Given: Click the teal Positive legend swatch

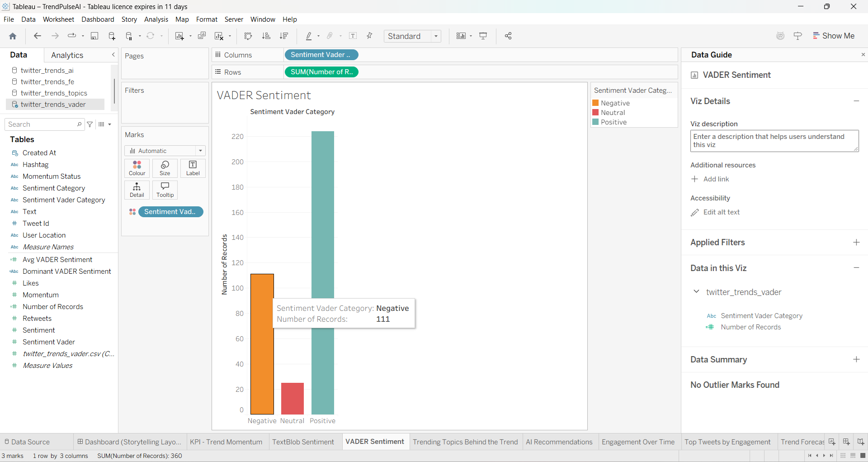Looking at the screenshot, I should tap(595, 122).
